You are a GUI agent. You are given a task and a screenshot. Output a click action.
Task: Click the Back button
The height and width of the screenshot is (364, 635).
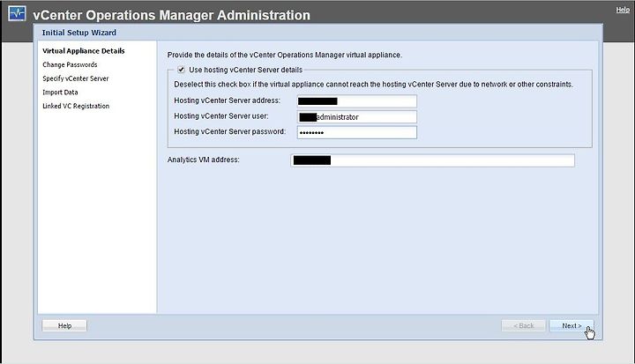(524, 325)
